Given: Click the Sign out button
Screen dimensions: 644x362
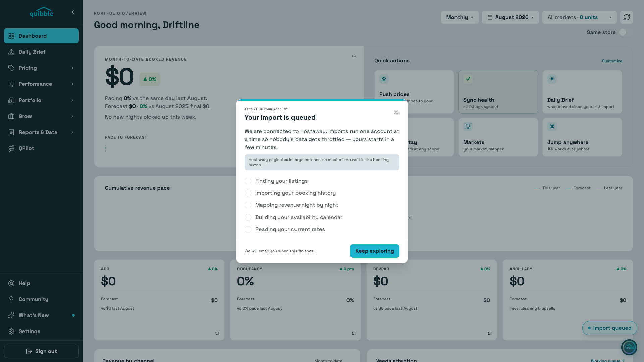Looking at the screenshot, I should coord(41,351).
